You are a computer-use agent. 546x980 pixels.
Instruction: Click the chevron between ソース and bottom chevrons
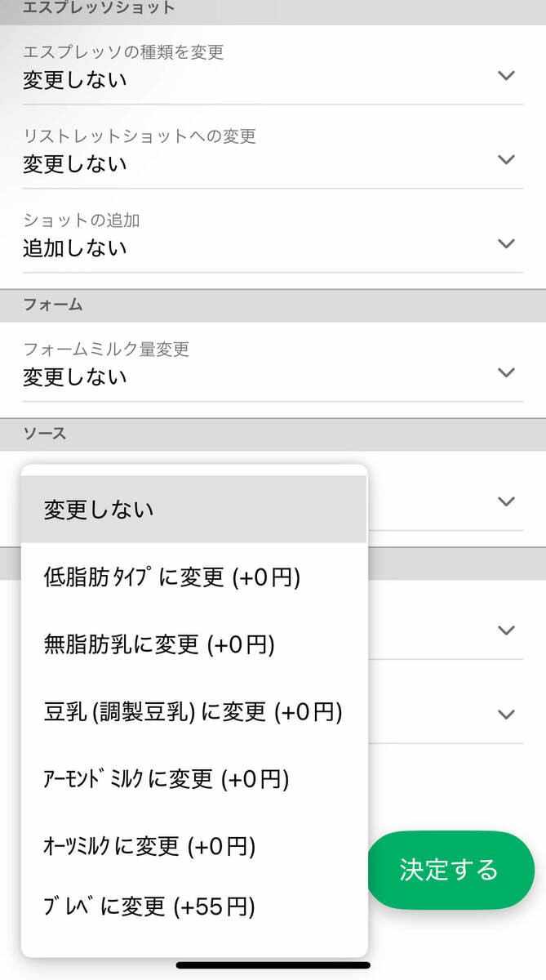click(x=507, y=630)
